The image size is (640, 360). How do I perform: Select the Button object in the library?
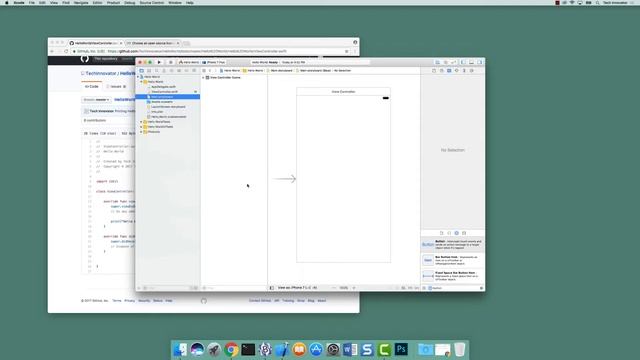(x=453, y=244)
